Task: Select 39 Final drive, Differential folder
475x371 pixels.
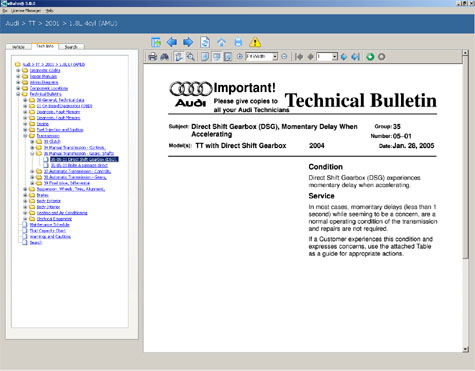Action: click(x=67, y=183)
